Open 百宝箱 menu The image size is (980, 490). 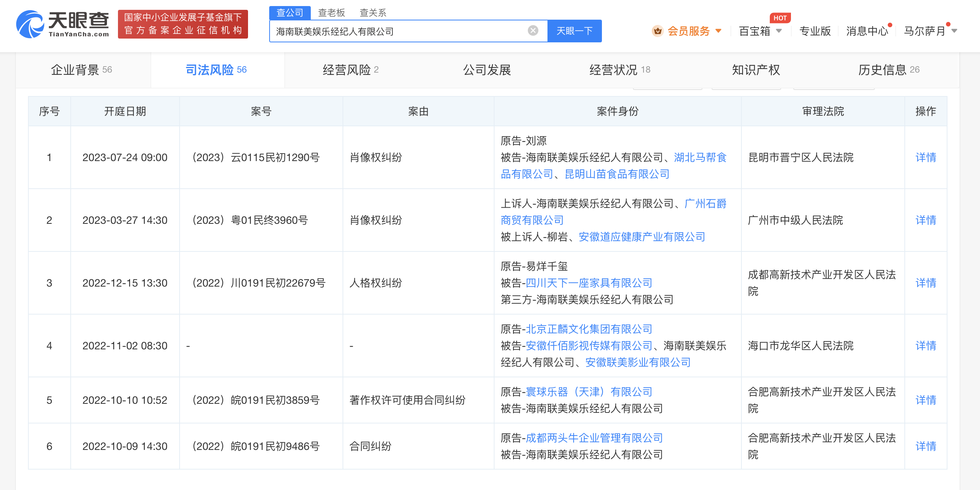[x=754, y=31]
